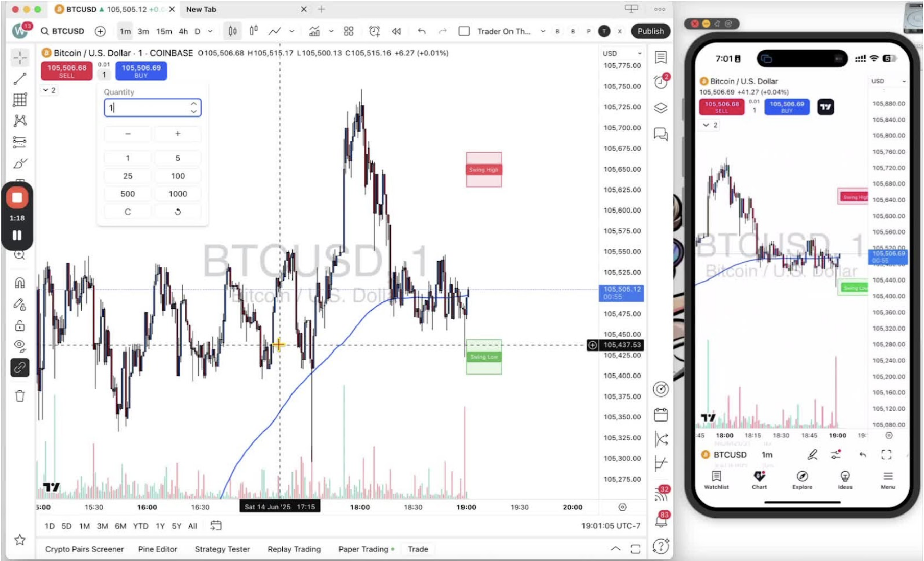The height and width of the screenshot is (561, 924).
Task: Open notifications bell with 83 badge
Action: (x=662, y=520)
